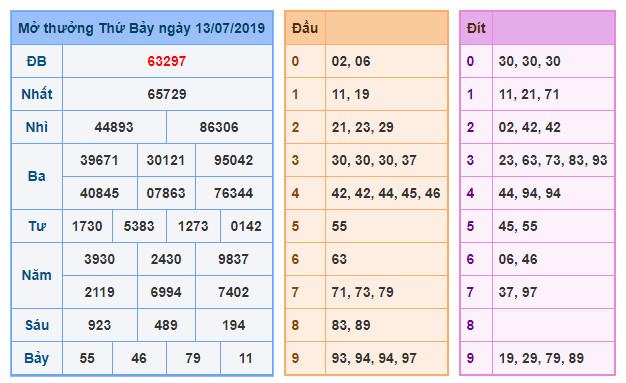The width and height of the screenshot is (626, 383).
Task: Select the "Sáu" prize row label
Action: tap(37, 325)
